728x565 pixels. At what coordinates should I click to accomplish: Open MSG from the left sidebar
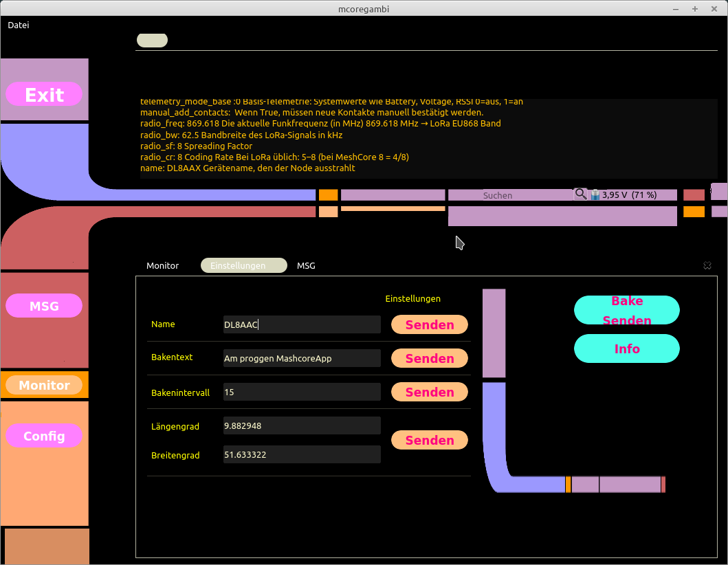pos(44,306)
